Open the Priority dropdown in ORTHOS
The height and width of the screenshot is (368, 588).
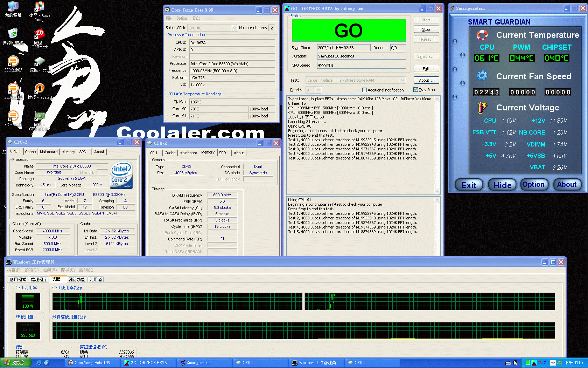coord(318,90)
